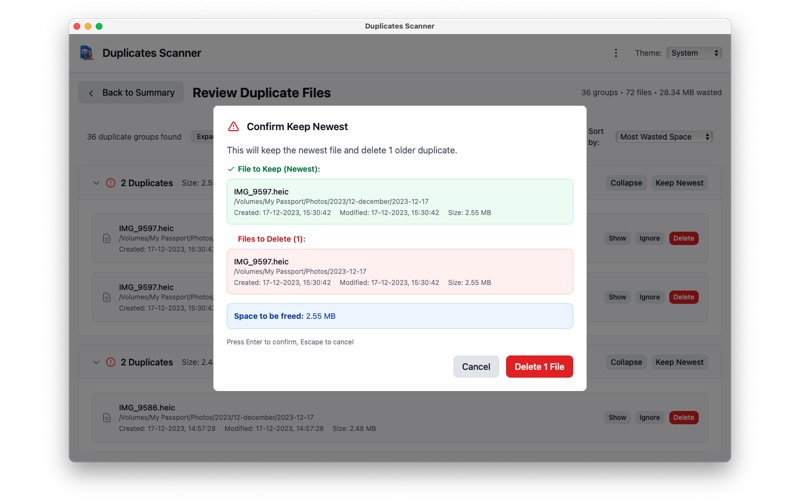The height and width of the screenshot is (500, 800).
Task: Click Show for second IMG_9597.heic row
Action: [x=617, y=297]
